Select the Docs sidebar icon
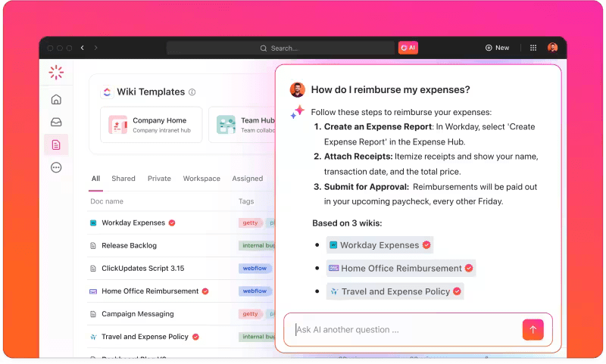Viewport: 606px width, 364px height. pos(56,145)
